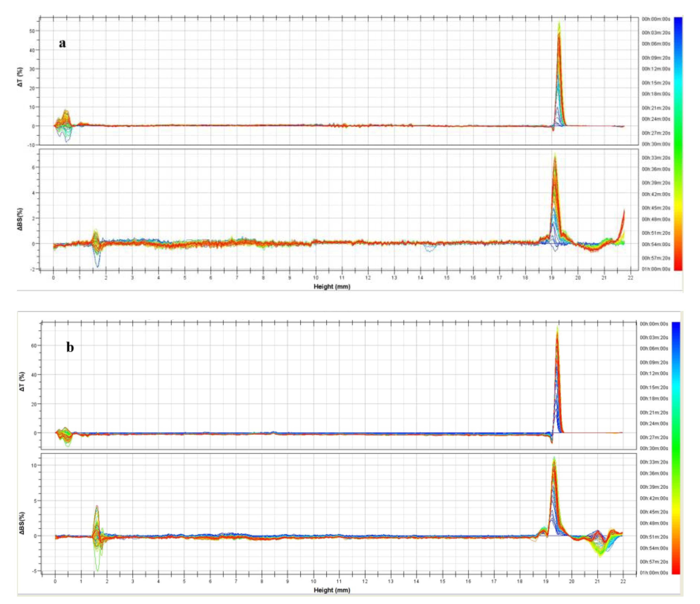
Task: Click x-axis tick 10 under panel a
Action: tap(315, 278)
